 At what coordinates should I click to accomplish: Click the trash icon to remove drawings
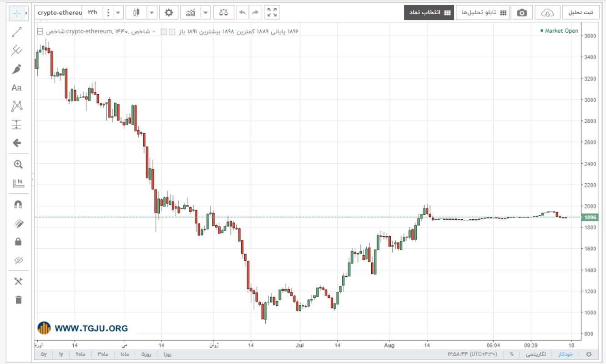coord(18,300)
